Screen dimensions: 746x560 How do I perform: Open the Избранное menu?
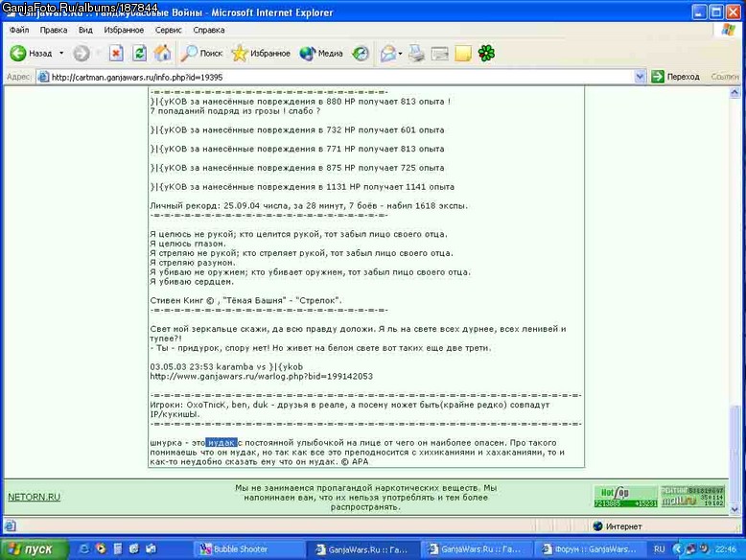click(124, 30)
